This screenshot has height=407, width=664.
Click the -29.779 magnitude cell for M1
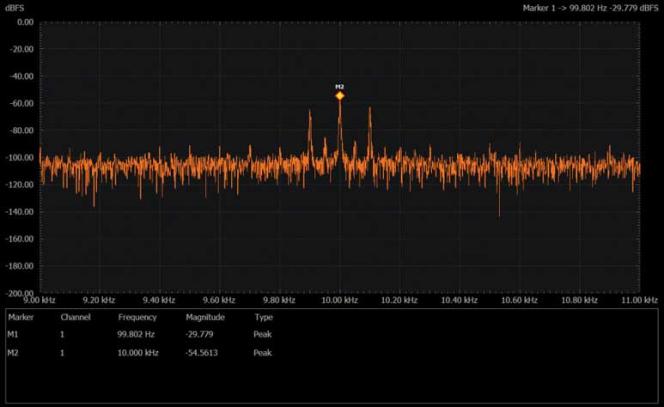[202, 334]
